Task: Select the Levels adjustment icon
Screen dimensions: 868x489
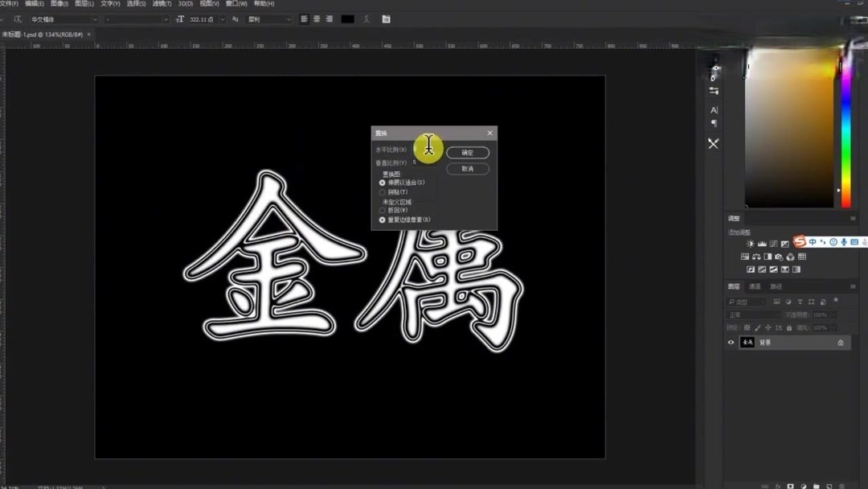Action: tap(761, 243)
